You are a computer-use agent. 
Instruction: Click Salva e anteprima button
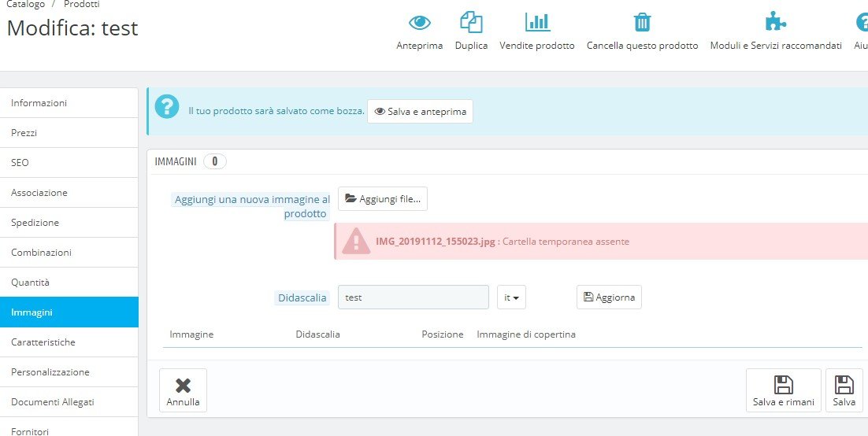[x=420, y=111]
